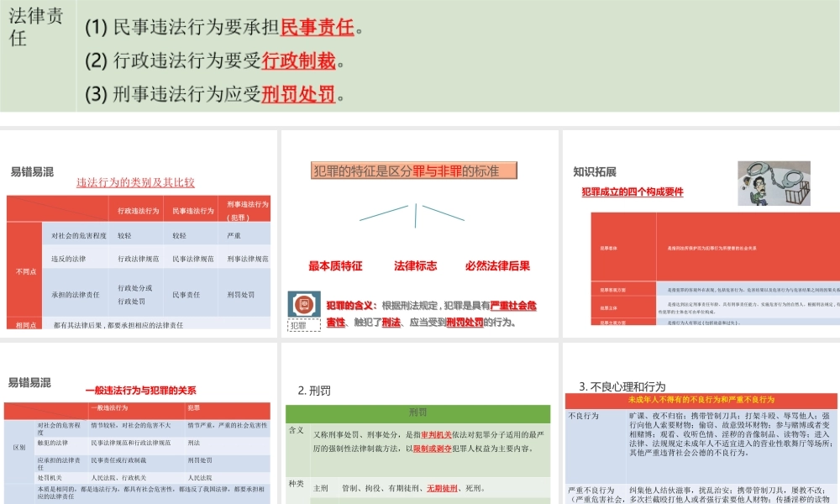Click the underlined 行政制裁 text
Viewport: 840px width, 504px height.
[298, 60]
